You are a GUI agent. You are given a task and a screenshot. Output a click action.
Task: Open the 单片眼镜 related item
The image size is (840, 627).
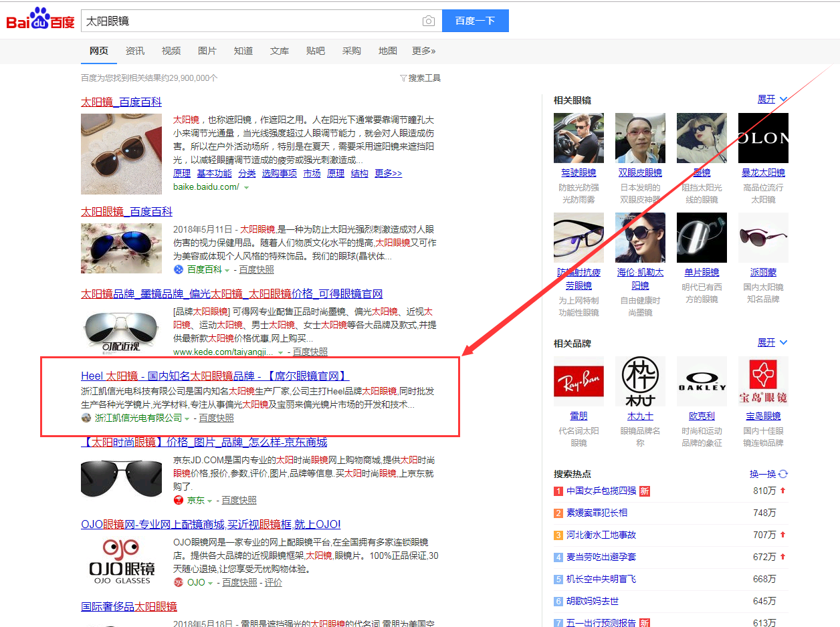click(702, 273)
